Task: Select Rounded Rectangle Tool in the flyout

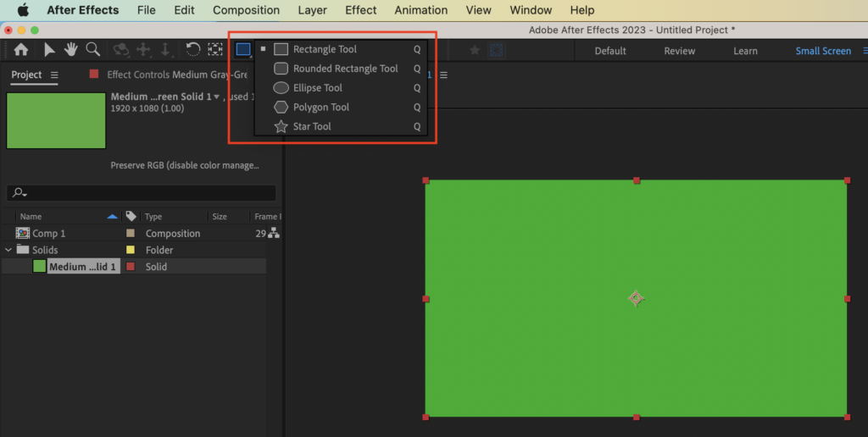Action: [345, 69]
